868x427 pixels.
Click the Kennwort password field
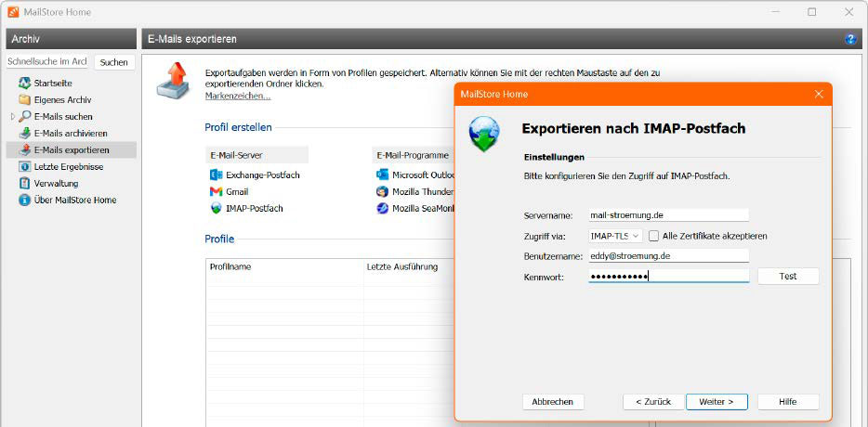[x=669, y=276]
